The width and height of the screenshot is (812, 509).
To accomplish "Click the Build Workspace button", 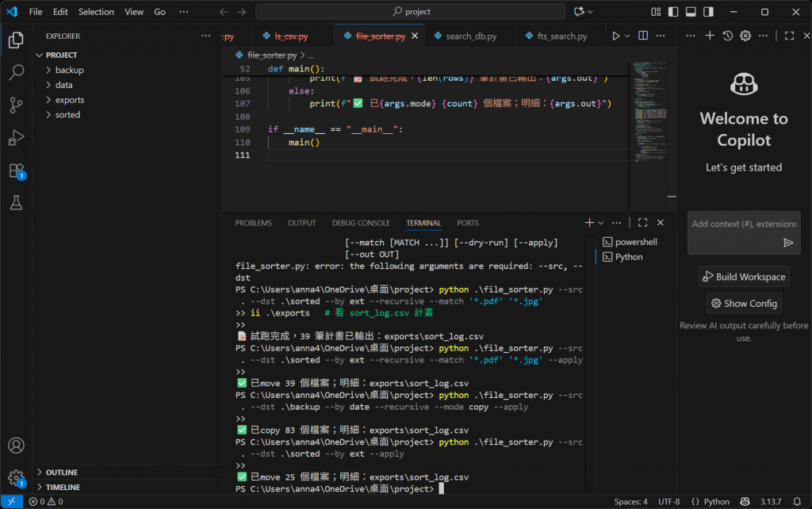I will (x=743, y=277).
